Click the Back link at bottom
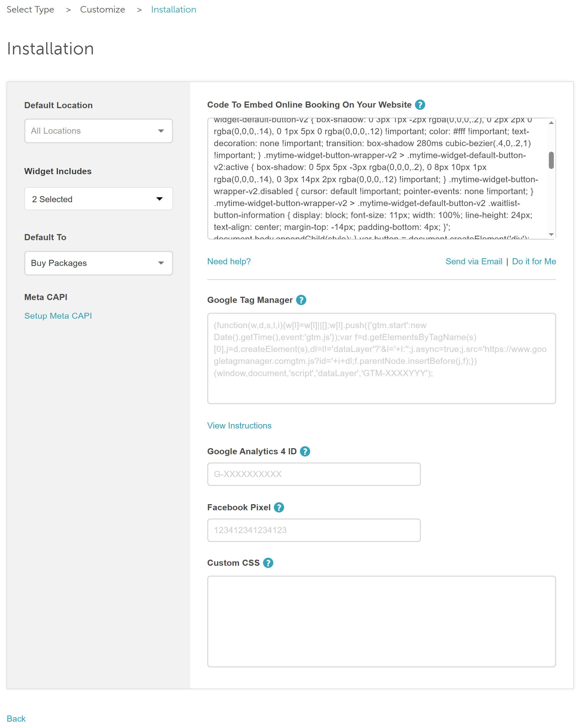Screen dimensions: 581x728 click(16, 718)
